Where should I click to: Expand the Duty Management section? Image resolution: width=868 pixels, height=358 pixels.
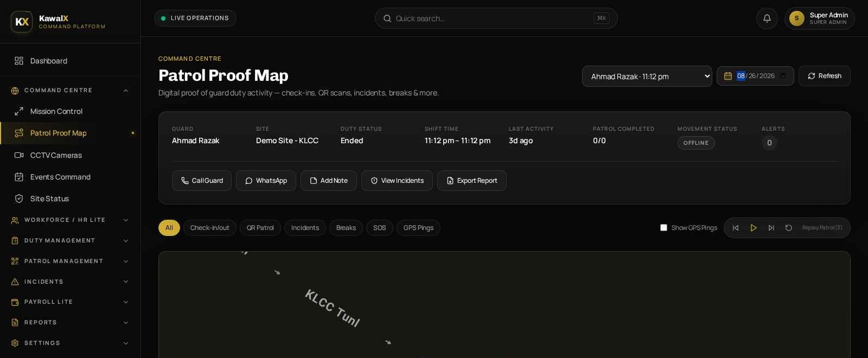tap(126, 241)
